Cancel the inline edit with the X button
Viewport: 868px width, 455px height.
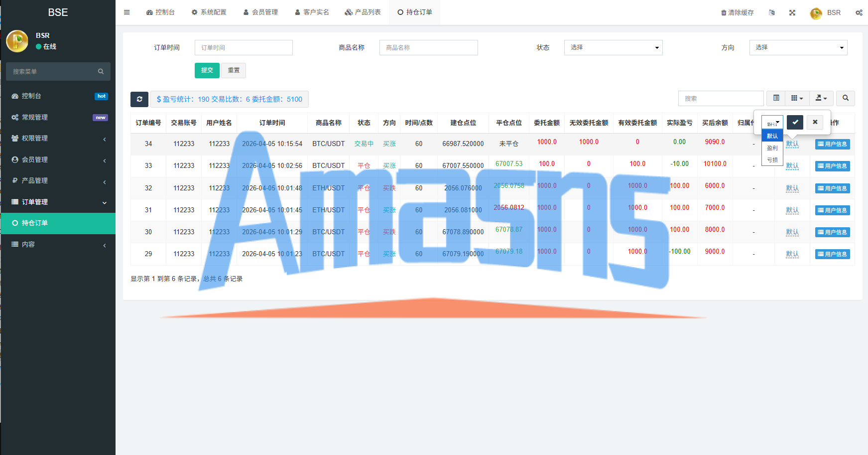(x=815, y=122)
